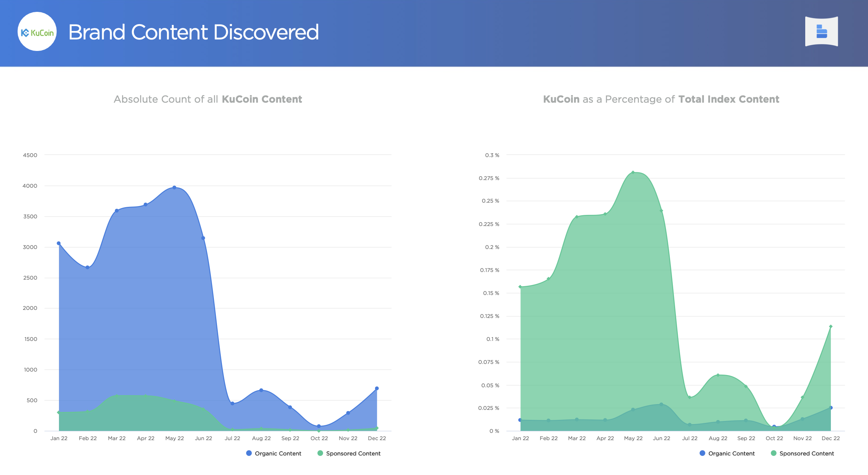The width and height of the screenshot is (868, 475).
Task: Click the green Sponsored Content legend dot, right chart
Action: (x=773, y=453)
